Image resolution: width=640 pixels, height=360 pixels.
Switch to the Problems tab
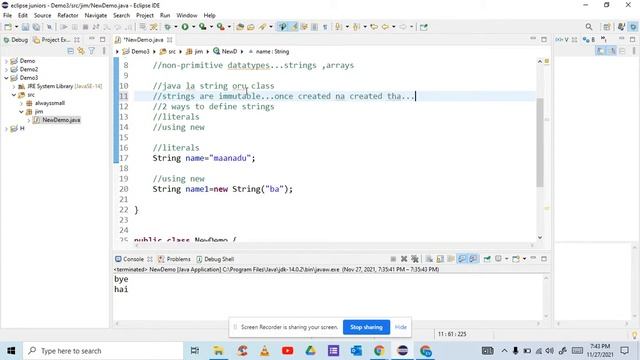175,259
